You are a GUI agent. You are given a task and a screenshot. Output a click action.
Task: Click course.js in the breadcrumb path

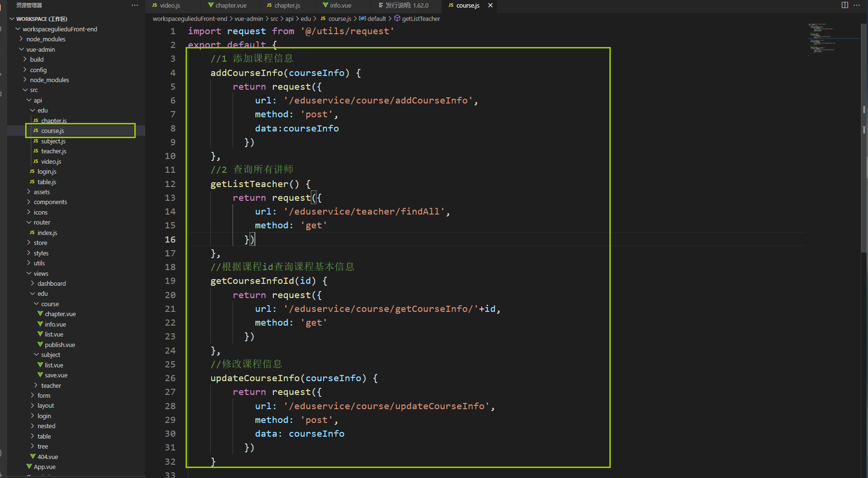[340, 19]
